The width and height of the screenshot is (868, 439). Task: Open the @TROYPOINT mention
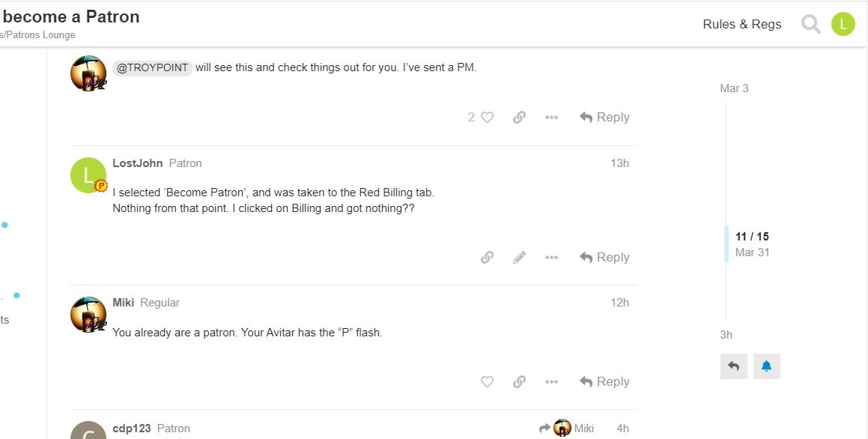tap(152, 67)
